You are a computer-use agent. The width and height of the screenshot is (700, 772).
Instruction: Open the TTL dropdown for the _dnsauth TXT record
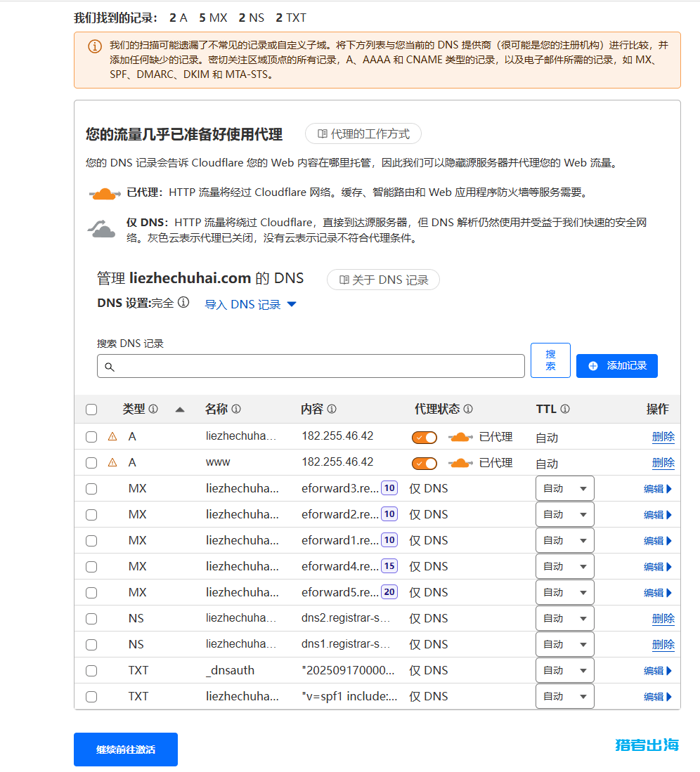[x=564, y=670]
